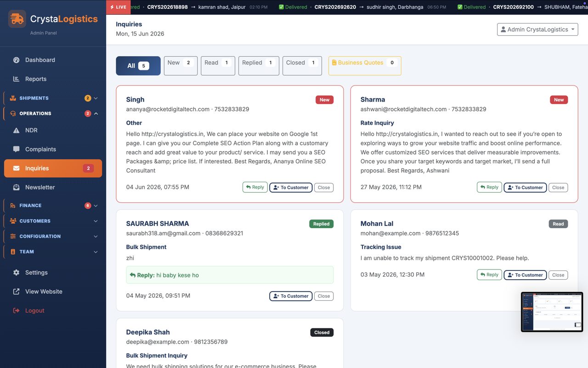
Task: Click the green reply text 'hi baby kese ho'
Action: click(x=177, y=275)
